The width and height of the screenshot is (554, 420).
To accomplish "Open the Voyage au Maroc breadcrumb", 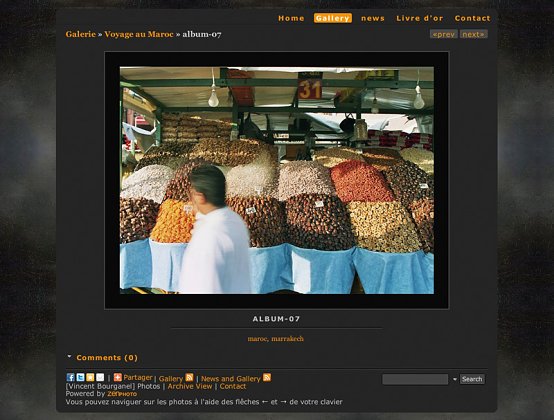I will (x=139, y=34).
